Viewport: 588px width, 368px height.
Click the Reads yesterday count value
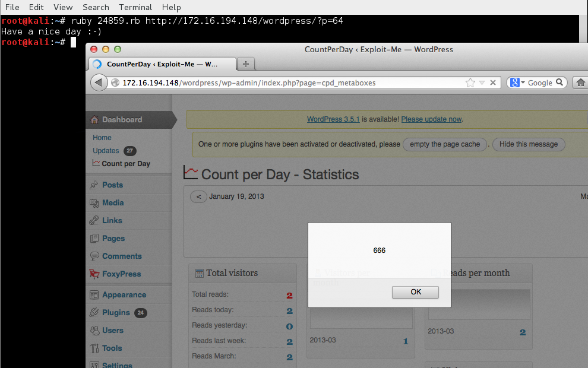(289, 326)
